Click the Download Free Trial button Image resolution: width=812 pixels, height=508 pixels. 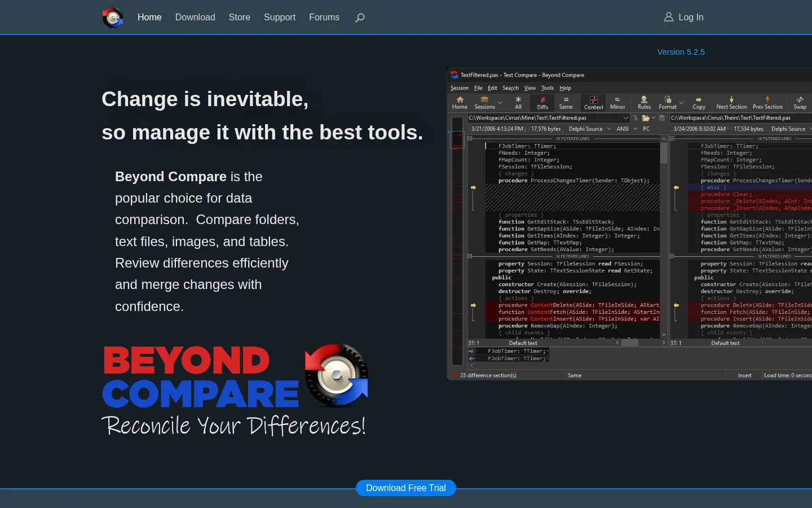[x=406, y=488]
